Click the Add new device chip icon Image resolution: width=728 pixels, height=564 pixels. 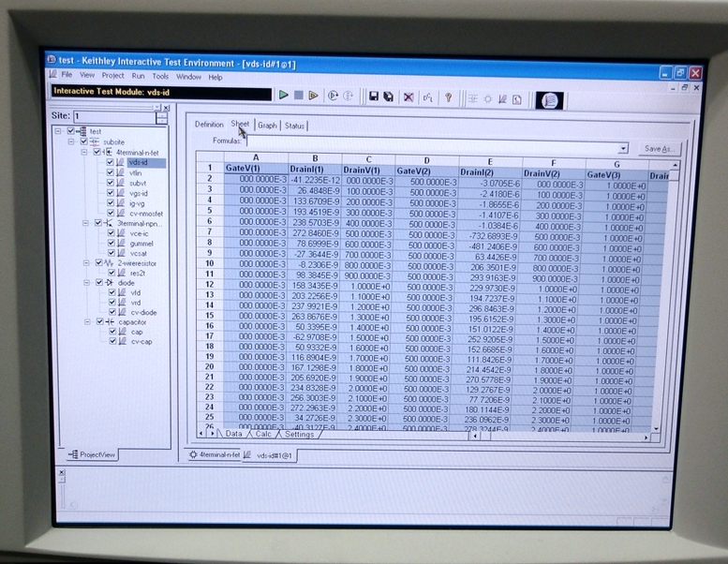coord(487,99)
